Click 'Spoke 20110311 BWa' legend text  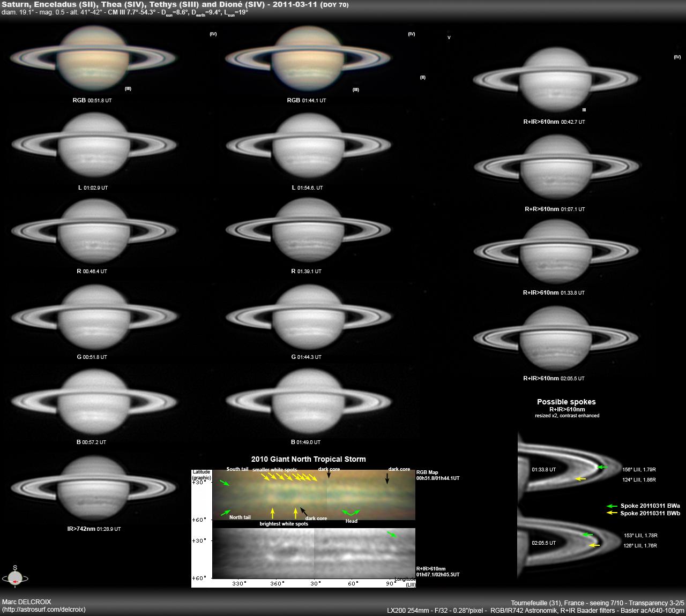click(650, 506)
